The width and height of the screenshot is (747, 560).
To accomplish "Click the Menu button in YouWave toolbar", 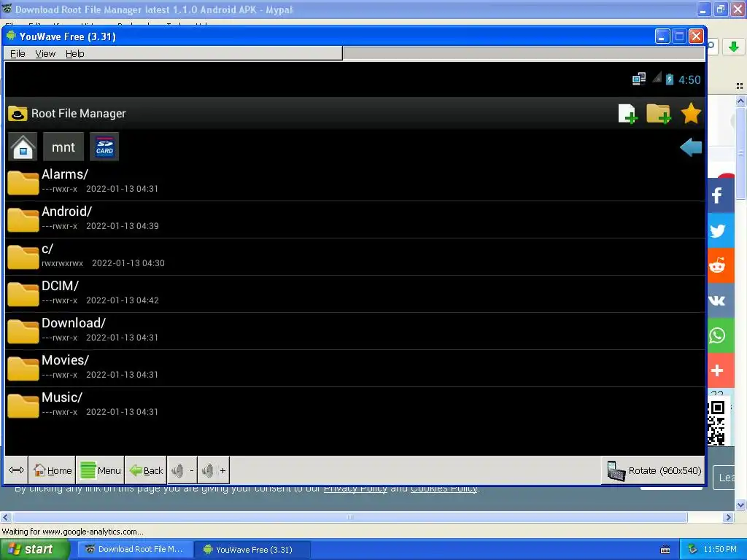I will pos(101,470).
